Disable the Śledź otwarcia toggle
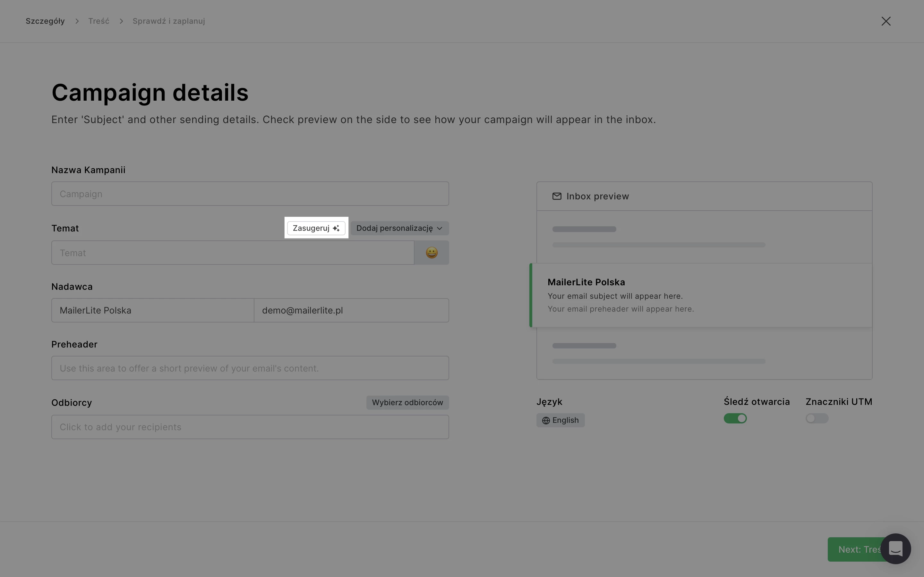The width and height of the screenshot is (924, 577). 735,419
